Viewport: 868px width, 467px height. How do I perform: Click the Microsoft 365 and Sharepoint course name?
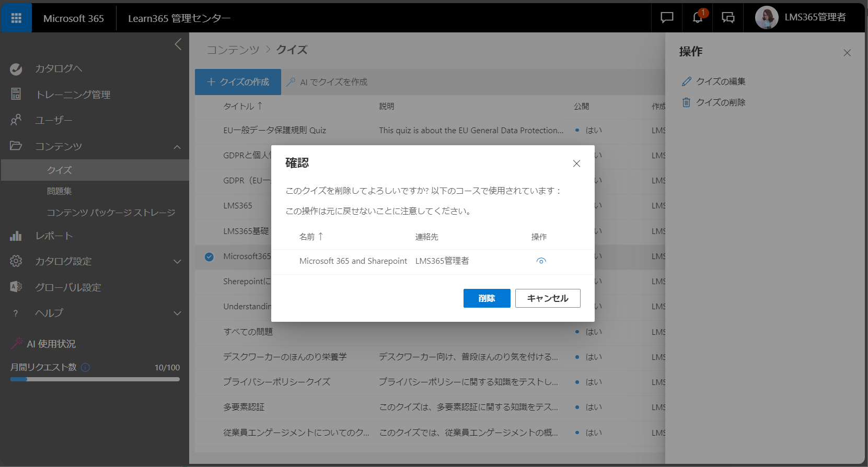pyautogui.click(x=353, y=261)
